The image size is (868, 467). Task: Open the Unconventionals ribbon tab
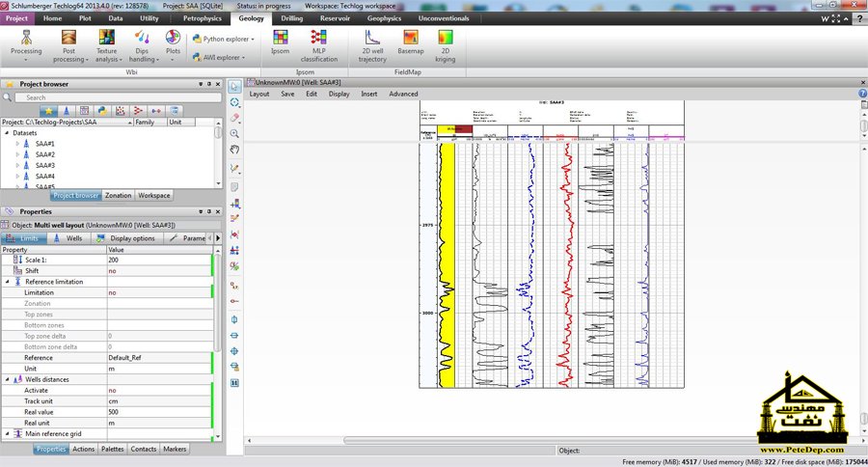[x=444, y=18]
